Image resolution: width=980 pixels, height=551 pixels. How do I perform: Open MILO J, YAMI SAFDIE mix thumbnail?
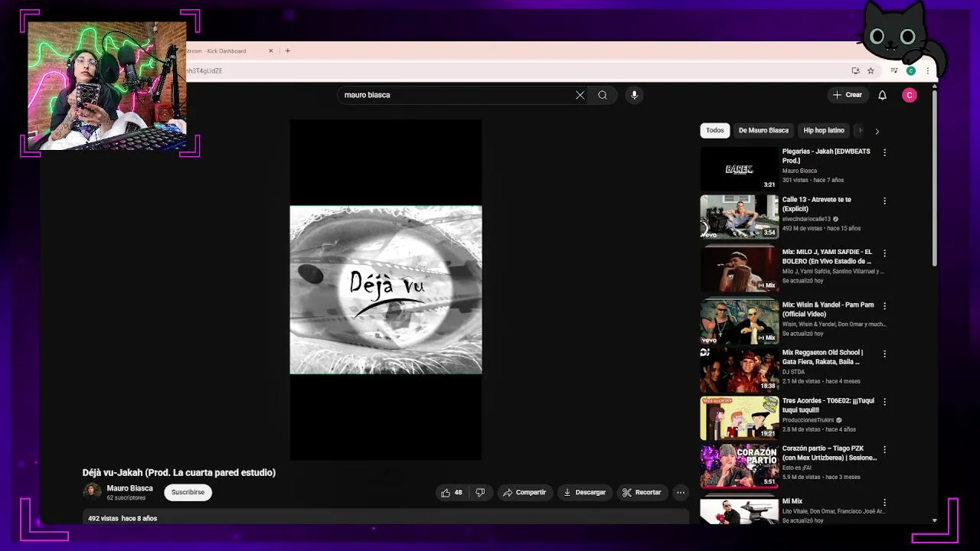pos(739,269)
